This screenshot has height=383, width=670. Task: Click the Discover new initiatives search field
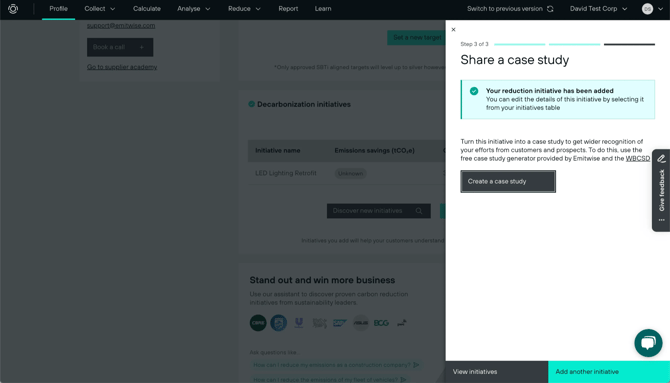379,211
